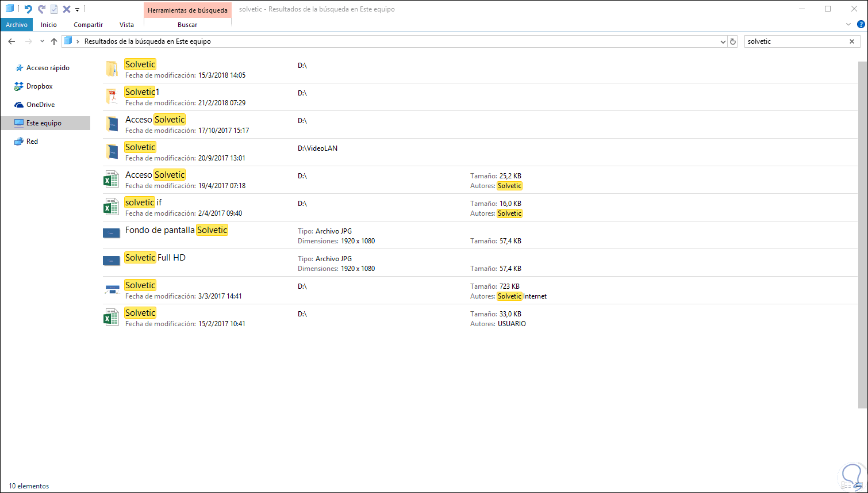Viewport: 868px width, 493px height.
Task: Click the date 3/3/2017 14:41
Action: [220, 296]
